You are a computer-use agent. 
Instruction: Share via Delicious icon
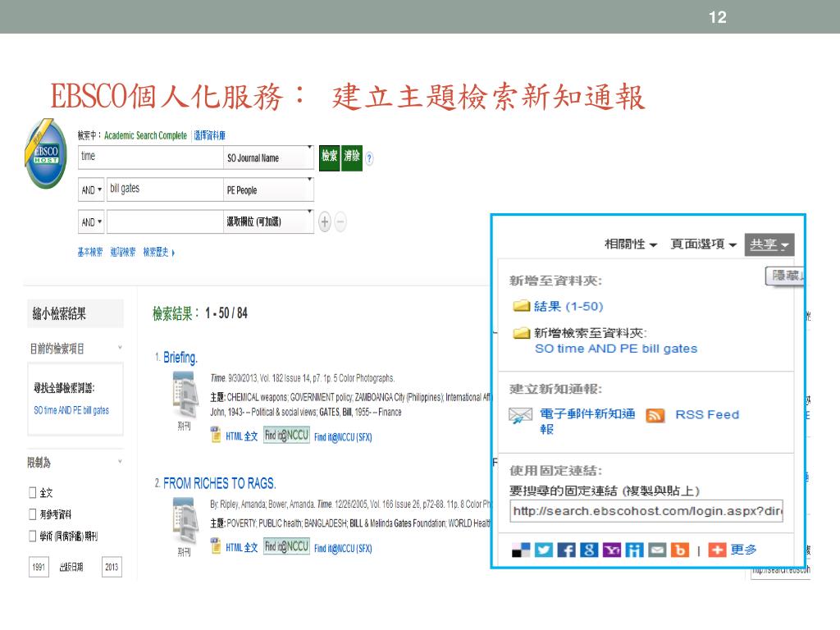(521, 550)
